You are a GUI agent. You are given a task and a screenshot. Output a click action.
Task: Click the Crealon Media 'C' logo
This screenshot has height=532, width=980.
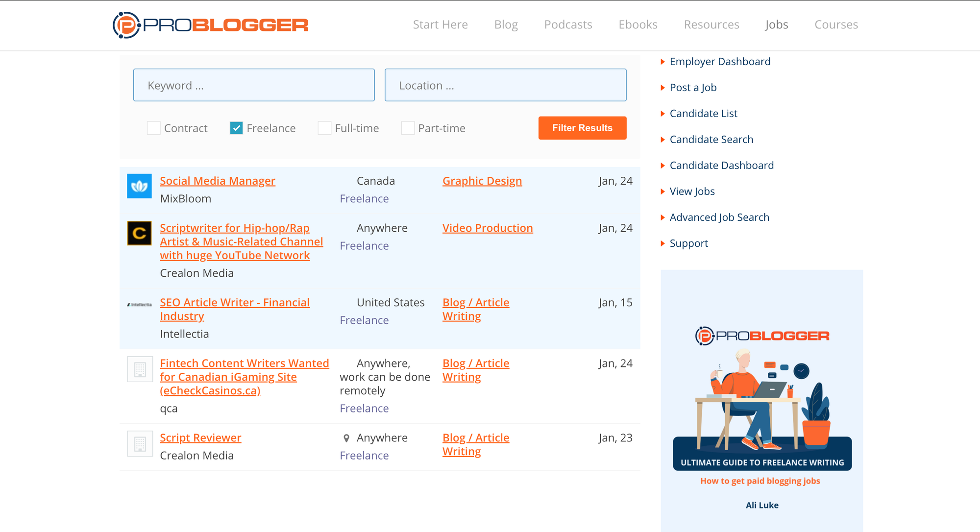140,233
